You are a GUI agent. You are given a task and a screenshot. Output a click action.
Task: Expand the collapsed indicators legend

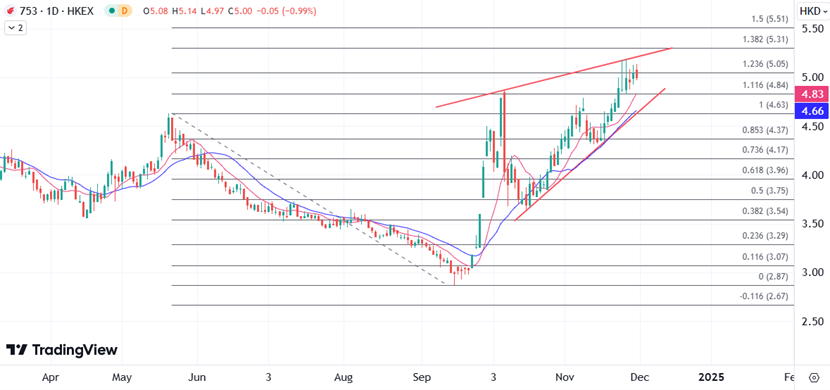pyautogui.click(x=15, y=28)
